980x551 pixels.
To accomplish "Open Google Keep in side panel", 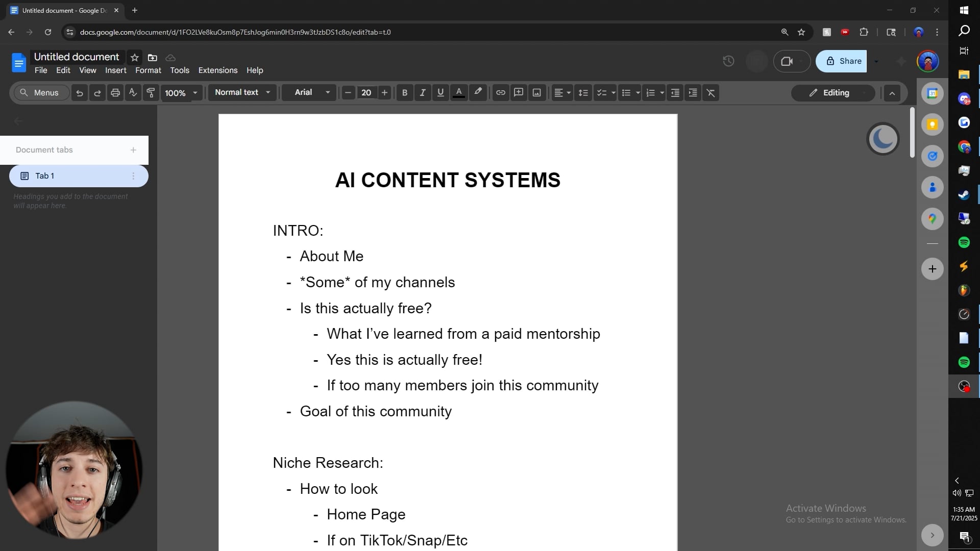I will point(932,125).
